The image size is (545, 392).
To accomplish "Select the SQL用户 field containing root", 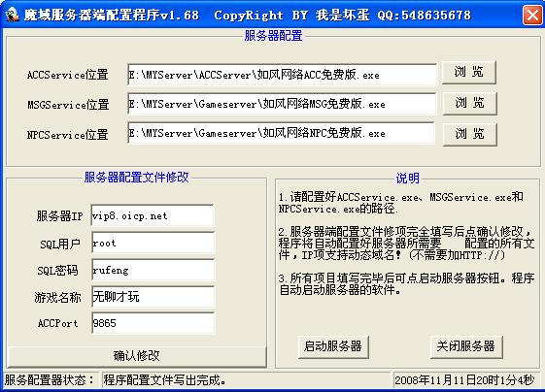I will [153, 243].
